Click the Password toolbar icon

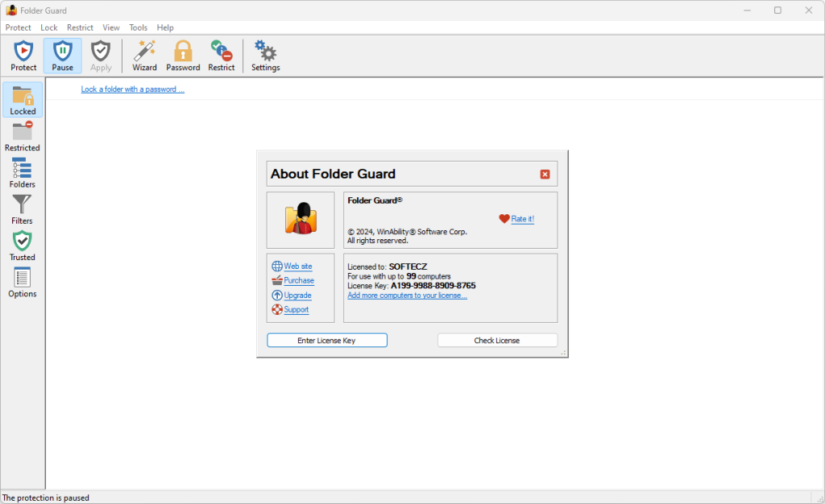[183, 55]
